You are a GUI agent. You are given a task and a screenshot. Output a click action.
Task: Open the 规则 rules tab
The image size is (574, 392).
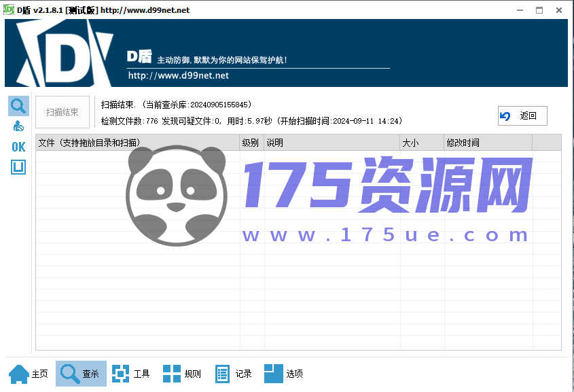point(182,374)
